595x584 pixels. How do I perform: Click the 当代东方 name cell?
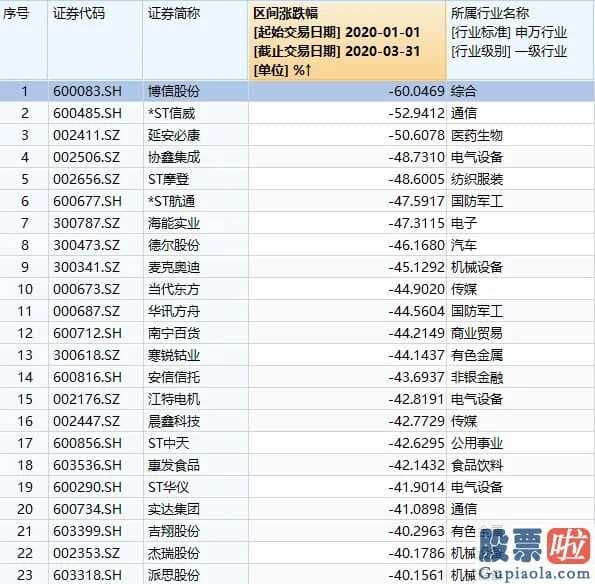pyautogui.click(x=174, y=290)
